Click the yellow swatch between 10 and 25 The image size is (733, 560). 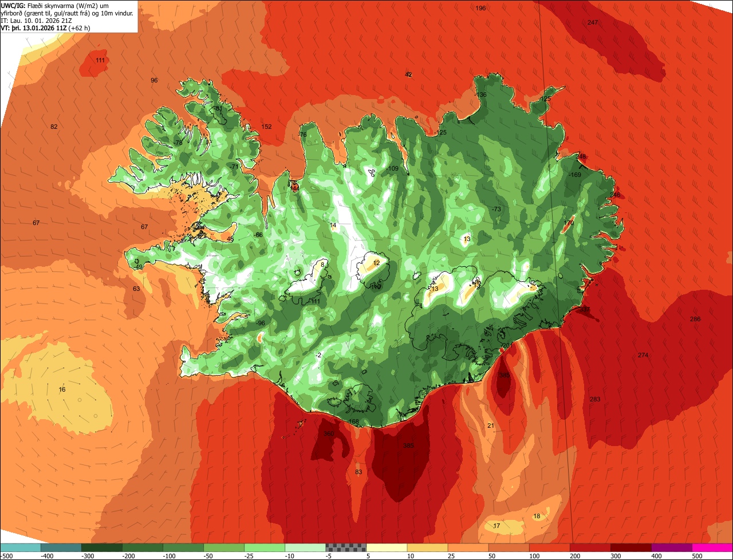click(427, 547)
